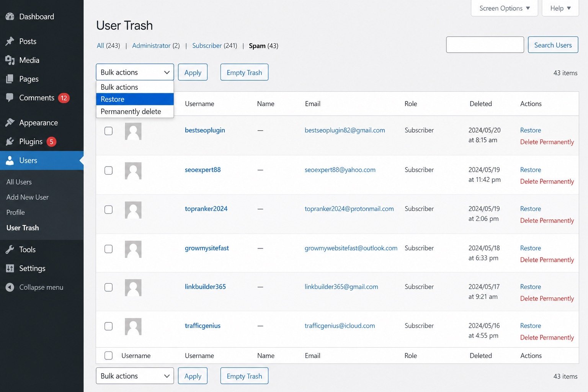Screen dimensions: 588x392
Task: Click avatar of user topranker2024
Action: point(133,210)
